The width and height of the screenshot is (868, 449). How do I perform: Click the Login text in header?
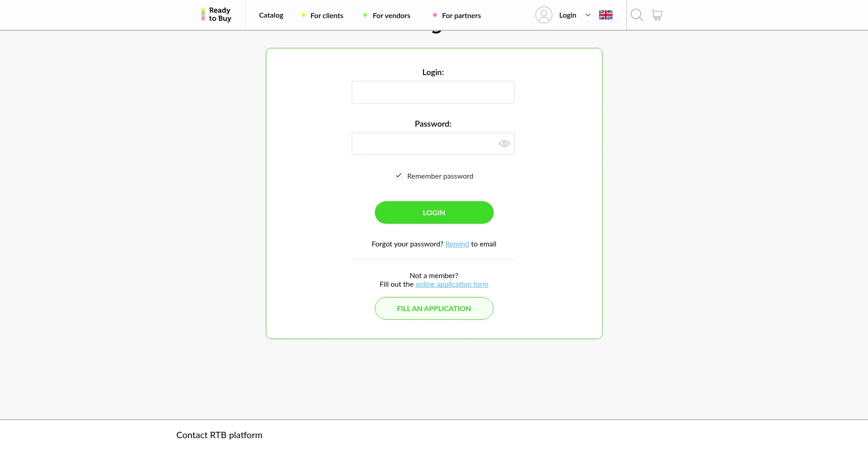click(x=567, y=15)
